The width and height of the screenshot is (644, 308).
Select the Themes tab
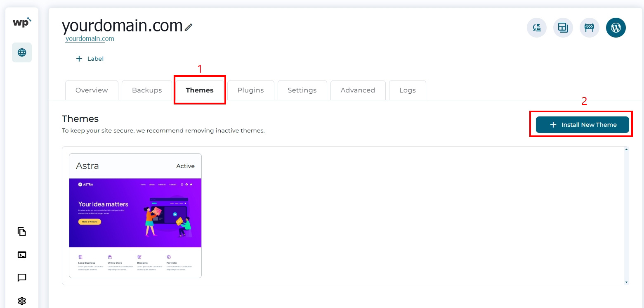tap(200, 90)
